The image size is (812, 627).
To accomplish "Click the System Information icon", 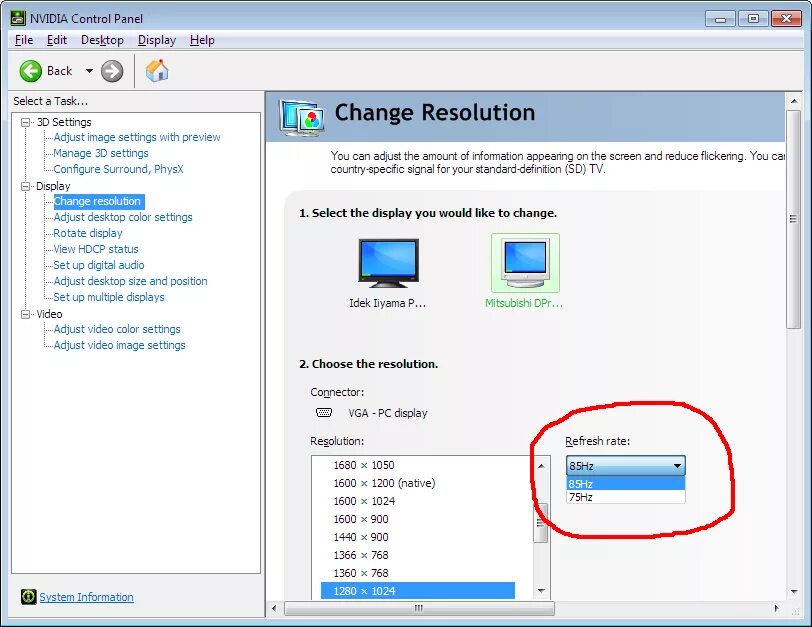I will pyautogui.click(x=28, y=597).
